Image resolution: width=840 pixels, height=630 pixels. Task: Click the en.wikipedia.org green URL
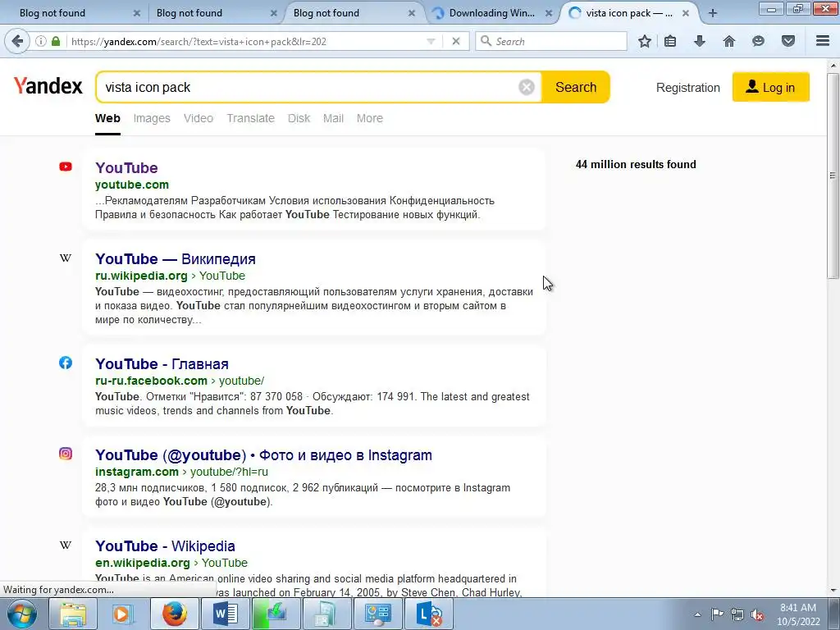[143, 563]
